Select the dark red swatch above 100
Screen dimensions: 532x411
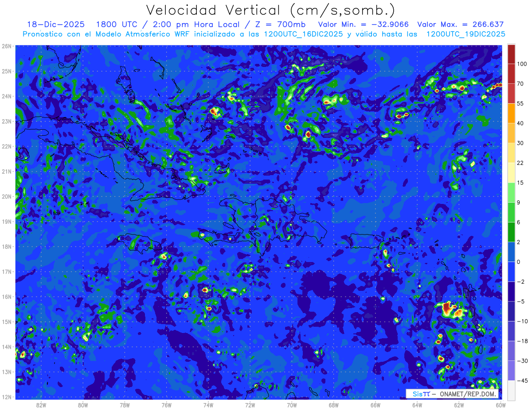pos(511,54)
